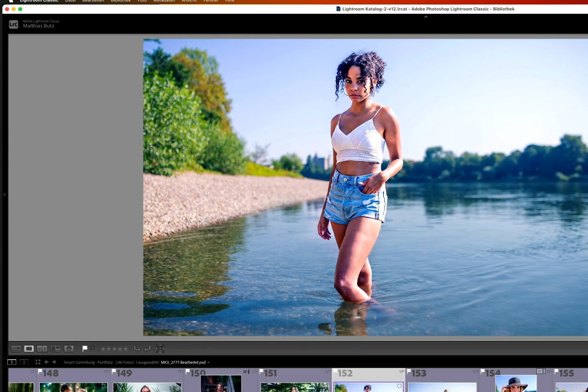588x392 pixels.
Task: Switch to Survey view icon
Action: pyautogui.click(x=55, y=349)
